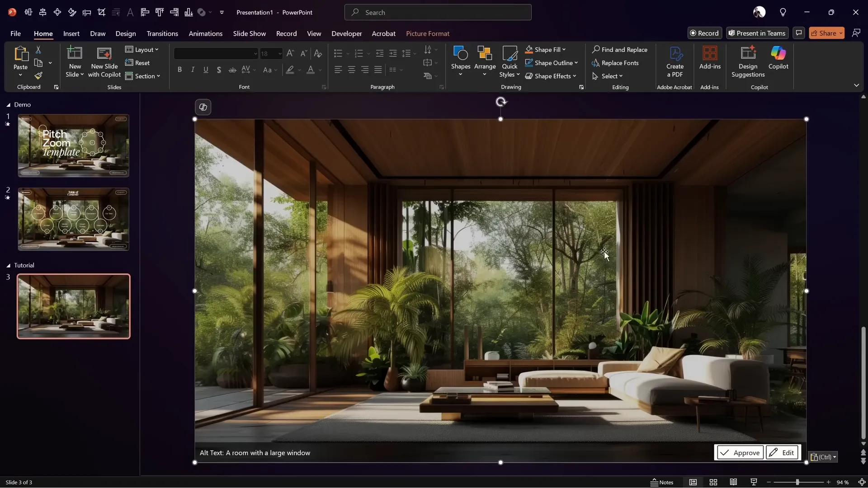868x488 pixels.
Task: Open Design Suggestions
Action: (748, 60)
